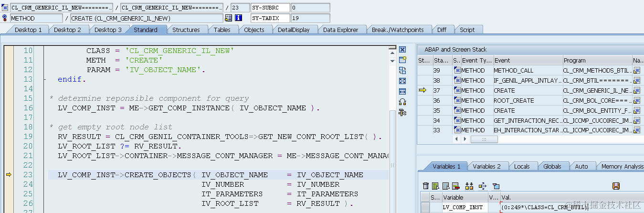This screenshot has width=644, height=213.
Task: Click the append row icon in Variables toolbar
Action: point(445,186)
